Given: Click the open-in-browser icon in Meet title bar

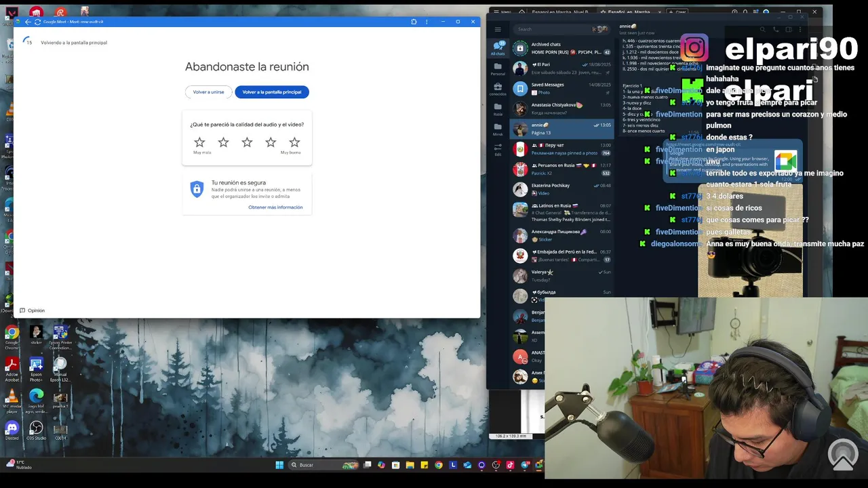Looking at the screenshot, I should (x=414, y=22).
